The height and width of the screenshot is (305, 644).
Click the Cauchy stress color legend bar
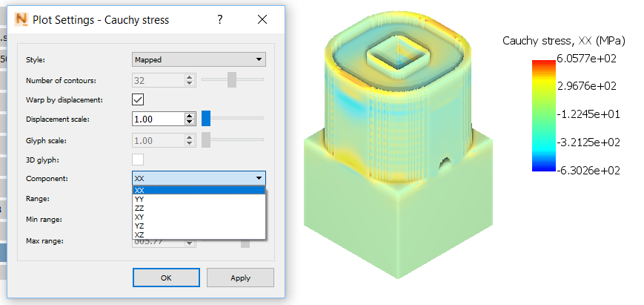coord(543,116)
